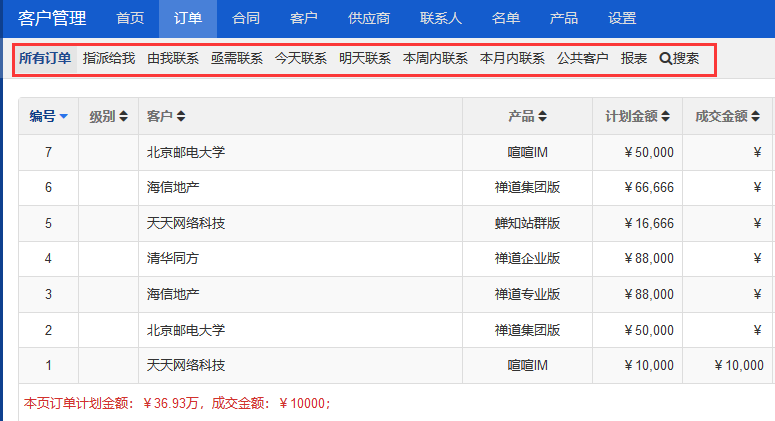Sort the table by 客户 column
This screenshot has height=421, width=775.
(166, 116)
